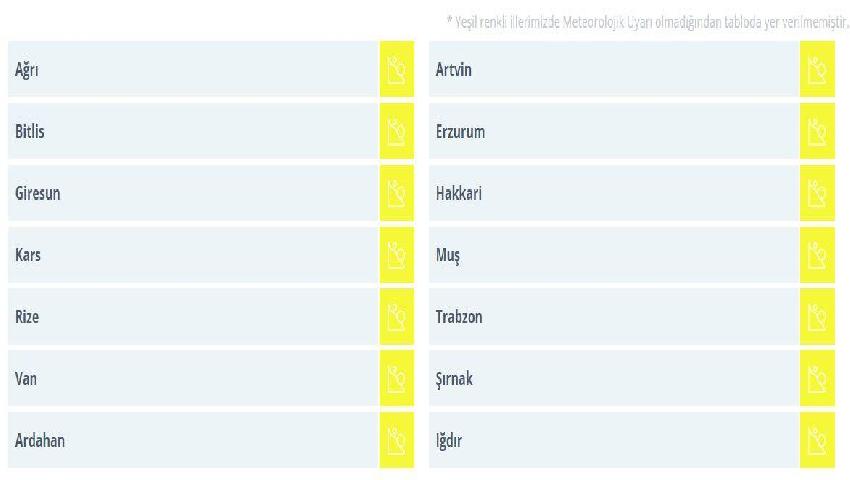Open Giresun's yellow alert icon
This screenshot has height=480, width=850.
(396, 193)
